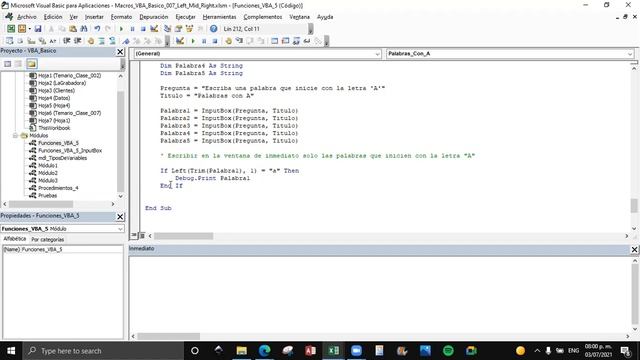
Task: Switch to the Por categorías tab
Action: (48, 240)
